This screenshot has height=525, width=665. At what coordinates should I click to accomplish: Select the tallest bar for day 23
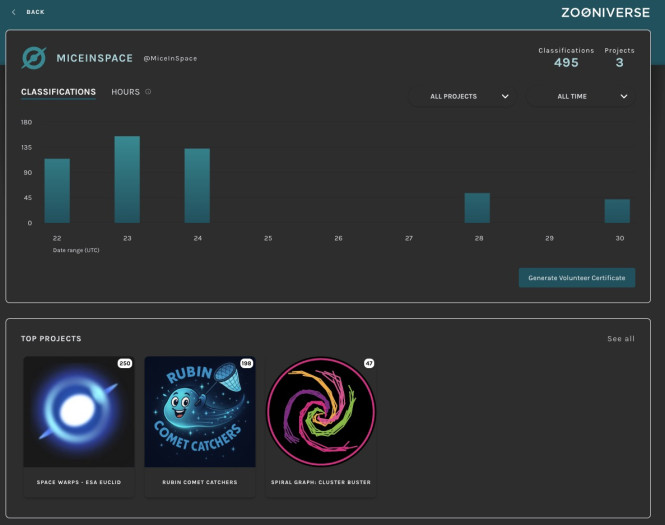[x=127, y=179]
